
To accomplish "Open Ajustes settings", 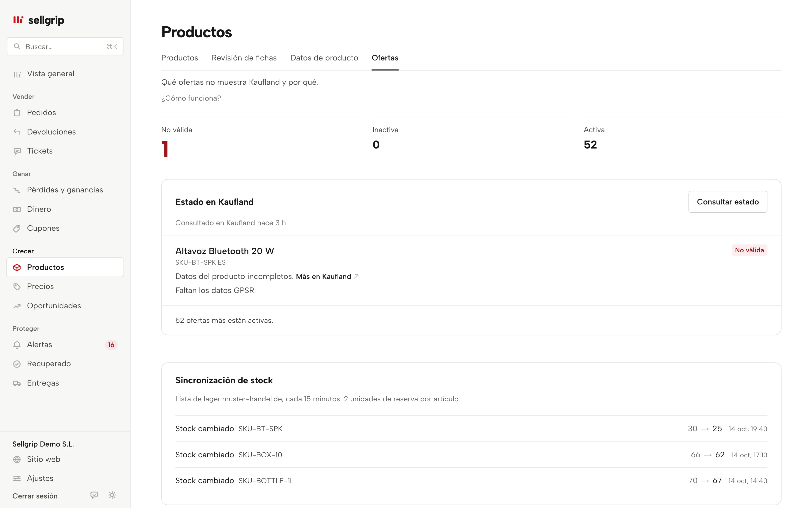I will (65, 478).
